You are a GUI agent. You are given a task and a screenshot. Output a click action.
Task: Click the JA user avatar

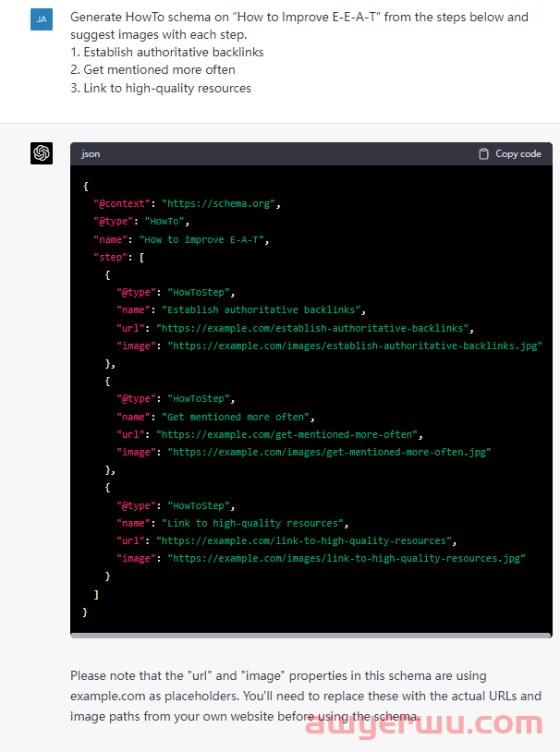[x=42, y=19]
